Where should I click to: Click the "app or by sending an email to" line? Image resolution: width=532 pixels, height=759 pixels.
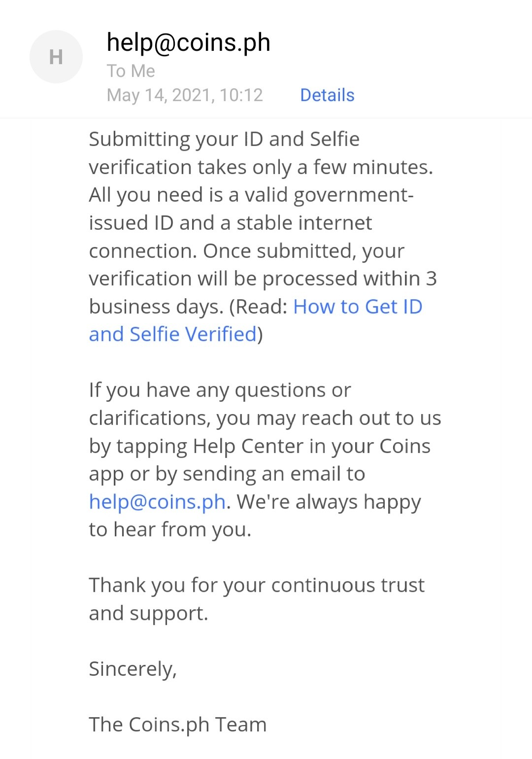click(x=227, y=474)
